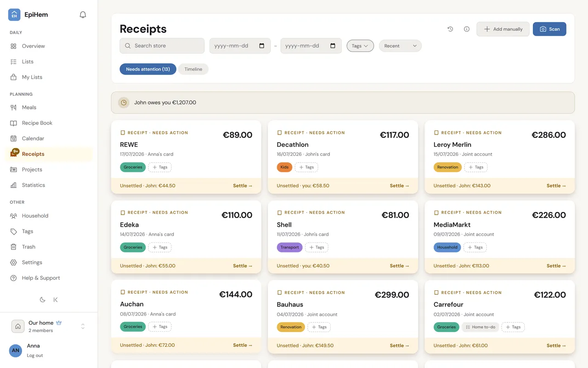Image resolution: width=588 pixels, height=368 pixels.
Task: Open calendar picker in first date field
Action: (262, 46)
